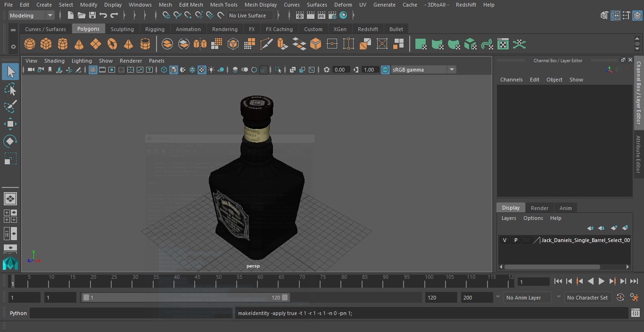Screen dimensions: 644x332
Task: Create a polygon pyramid from the shelf
Action: tap(128, 44)
